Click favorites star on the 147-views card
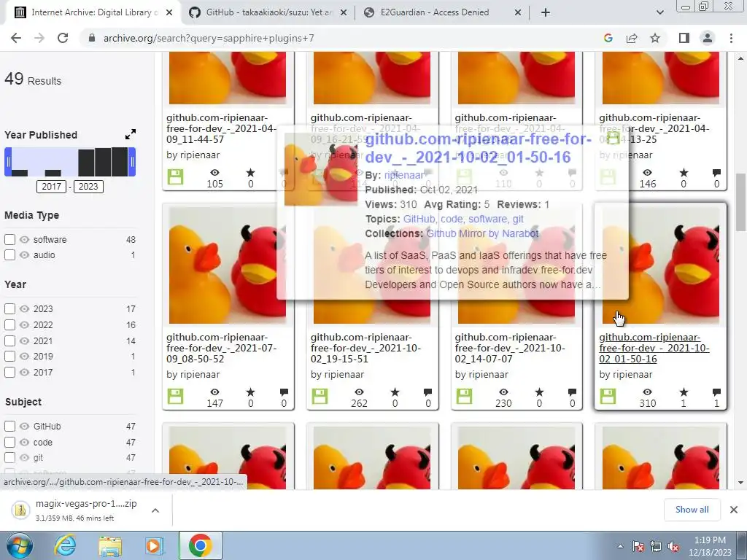This screenshot has width=747, height=560. tap(251, 392)
